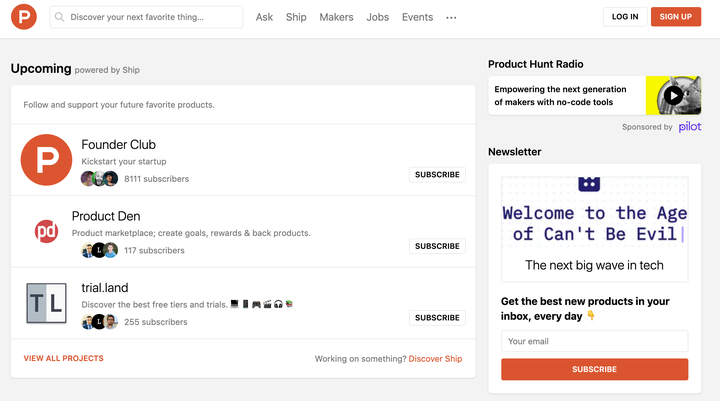Open the pilot sponsor logo

tap(690, 127)
